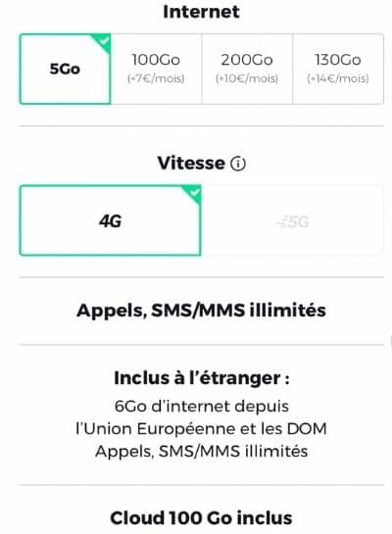Click the green checkmark on the 5Go tile
392x534 pixels.
pos(104,41)
